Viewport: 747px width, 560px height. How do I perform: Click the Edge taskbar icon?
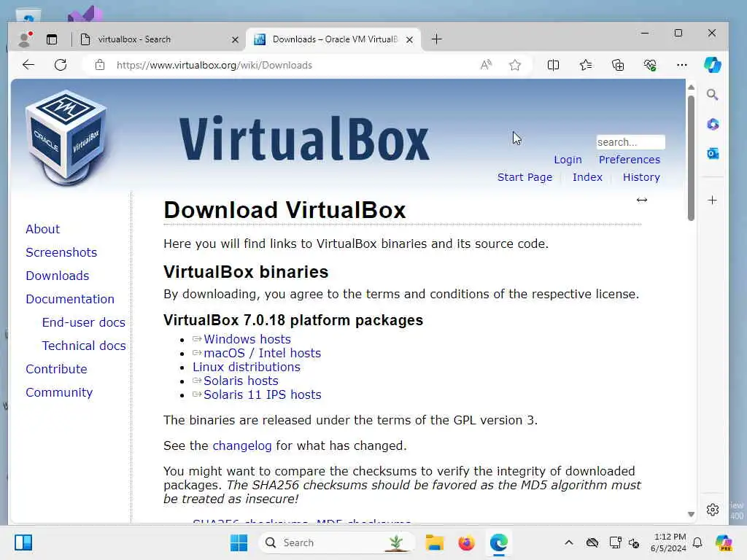[x=499, y=542]
